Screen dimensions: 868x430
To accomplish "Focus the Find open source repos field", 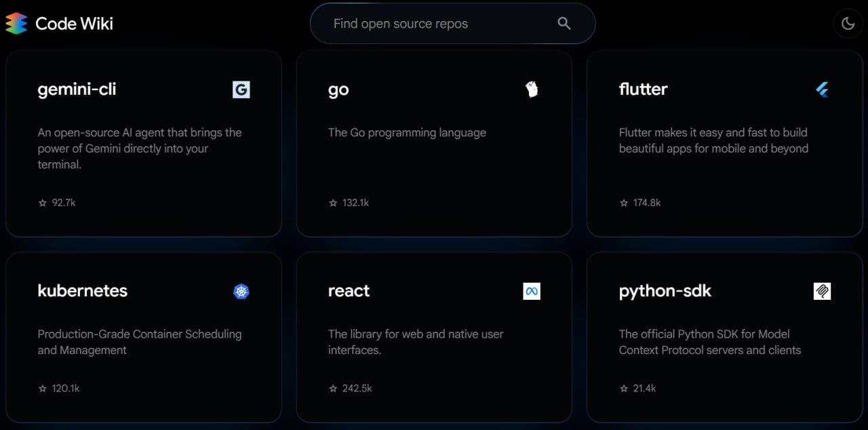I will [452, 24].
